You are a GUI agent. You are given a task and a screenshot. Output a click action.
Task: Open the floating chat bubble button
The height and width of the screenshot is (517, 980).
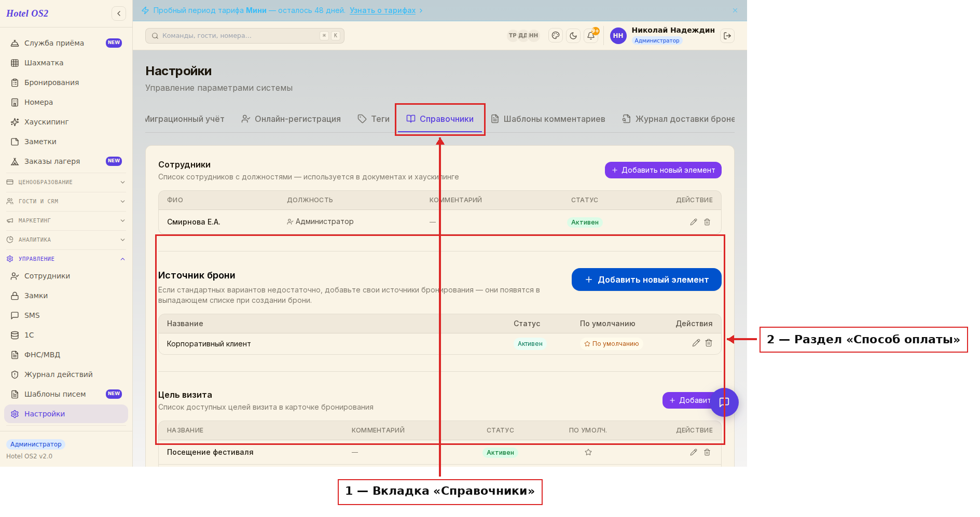click(724, 402)
